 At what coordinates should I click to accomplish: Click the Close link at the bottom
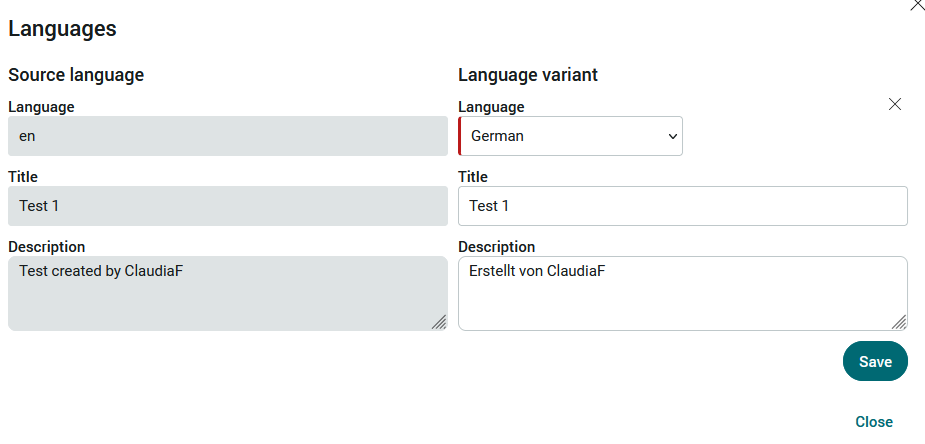874,422
